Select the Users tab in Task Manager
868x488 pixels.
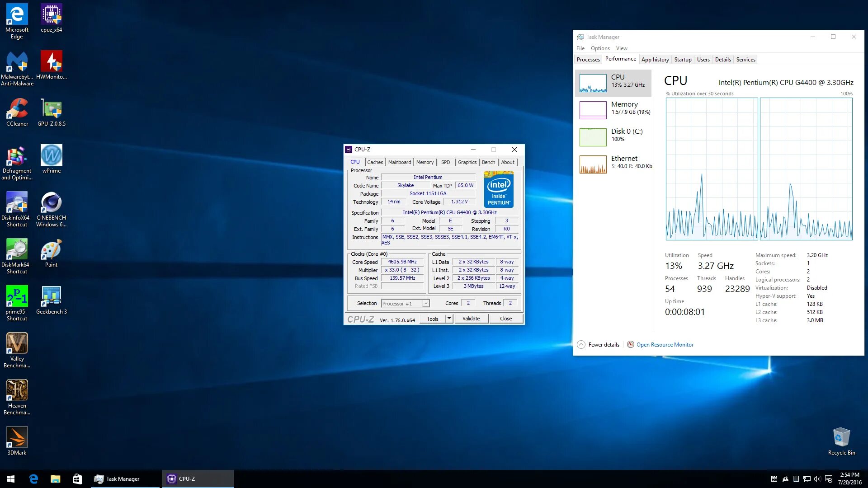point(703,60)
